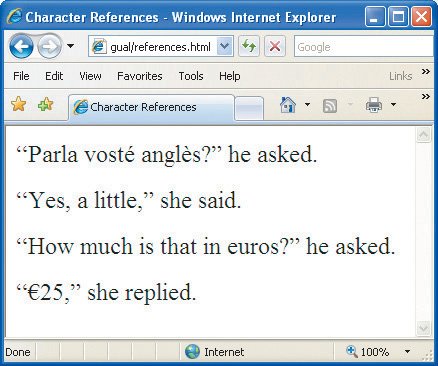Click the red Stop loading icon
The image size is (438, 366).
[275, 46]
